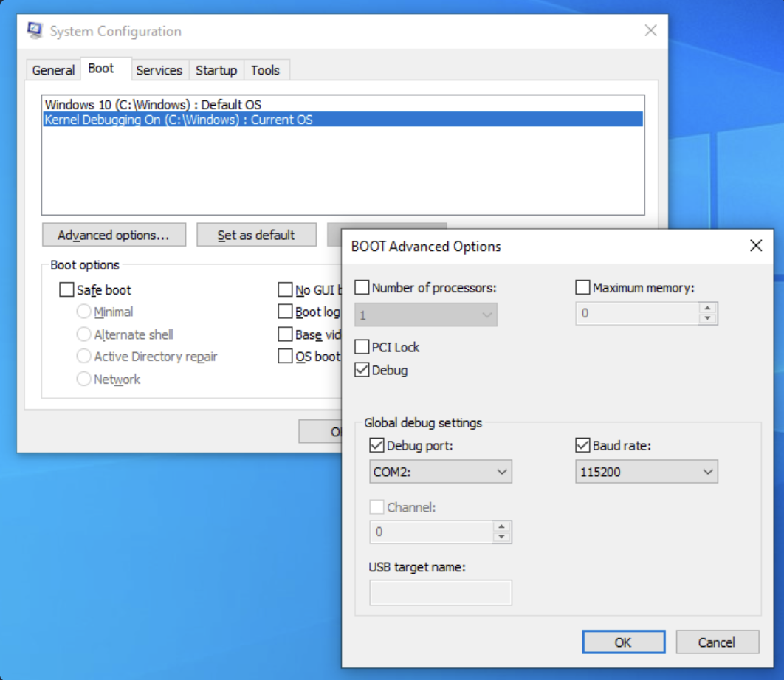This screenshot has height=680, width=784.
Task: Select the Windows 10 Default OS entry
Action: [153, 105]
